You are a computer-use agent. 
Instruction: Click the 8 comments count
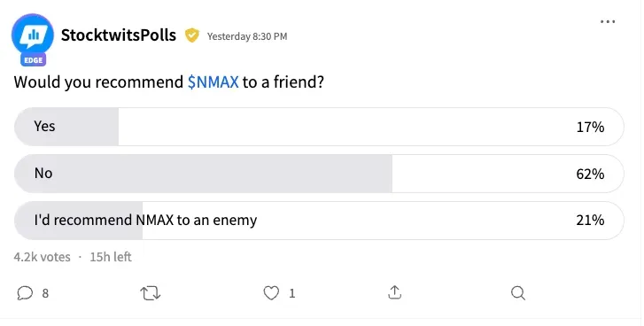[45, 293]
